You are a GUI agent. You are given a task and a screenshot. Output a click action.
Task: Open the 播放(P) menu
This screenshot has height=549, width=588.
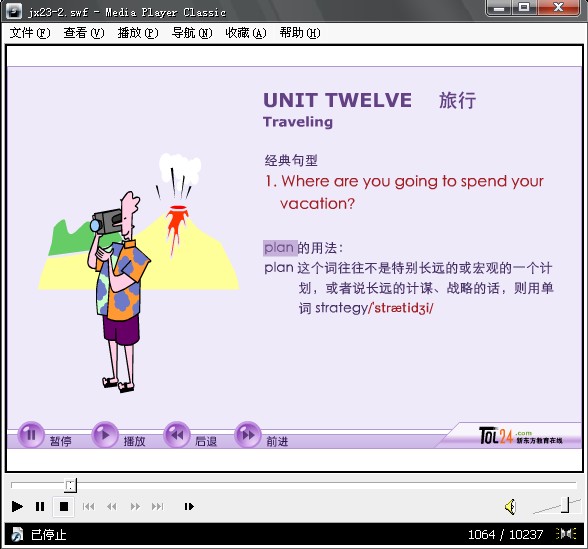[138, 33]
